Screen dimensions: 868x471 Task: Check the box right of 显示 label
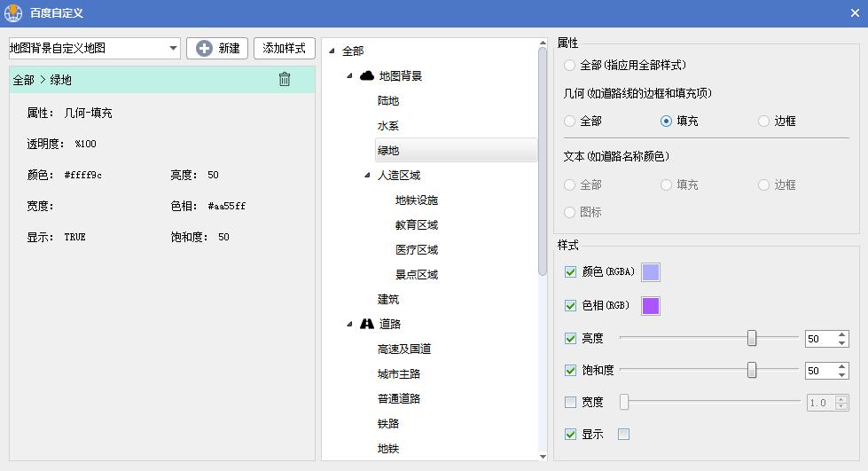[x=623, y=435]
